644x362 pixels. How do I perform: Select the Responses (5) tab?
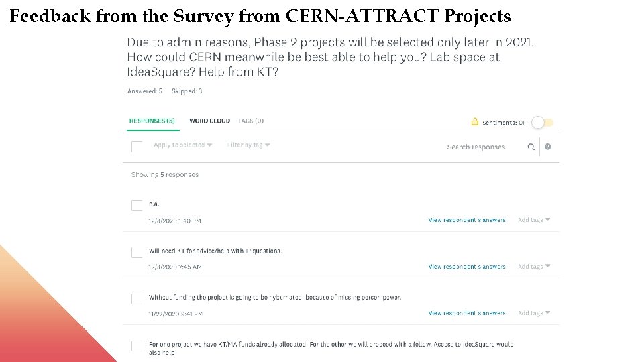point(152,121)
